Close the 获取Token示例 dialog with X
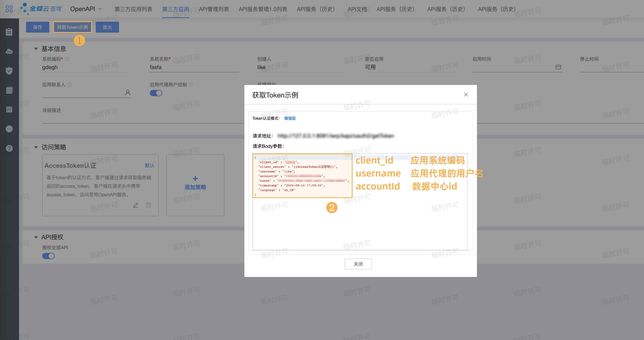This screenshot has height=340, width=644. pos(466,95)
